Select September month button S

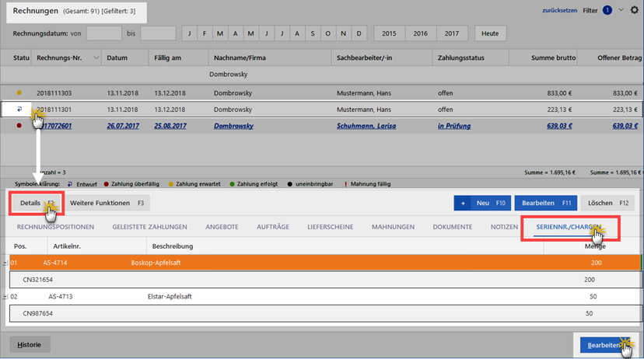pos(313,33)
